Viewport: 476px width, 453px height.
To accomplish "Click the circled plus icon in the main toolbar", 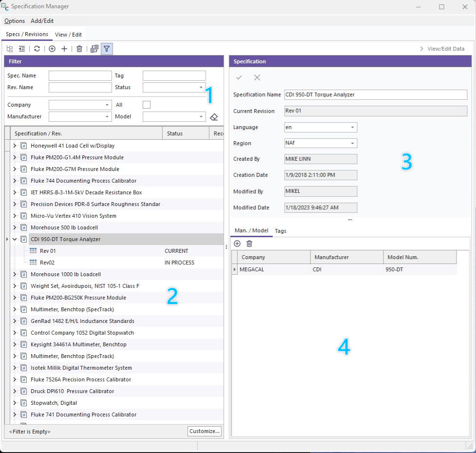I will pos(52,49).
